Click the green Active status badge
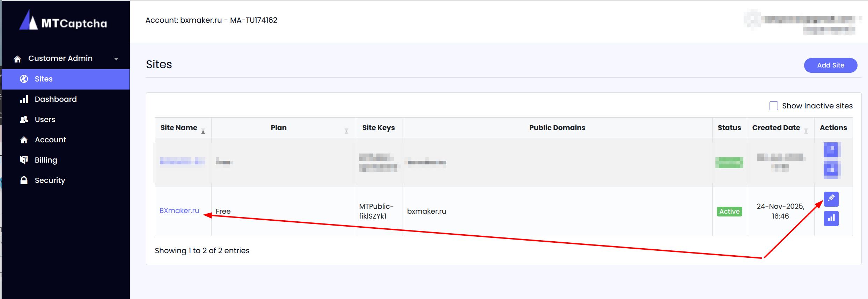Screen dimensions: 868x299 click(729, 212)
